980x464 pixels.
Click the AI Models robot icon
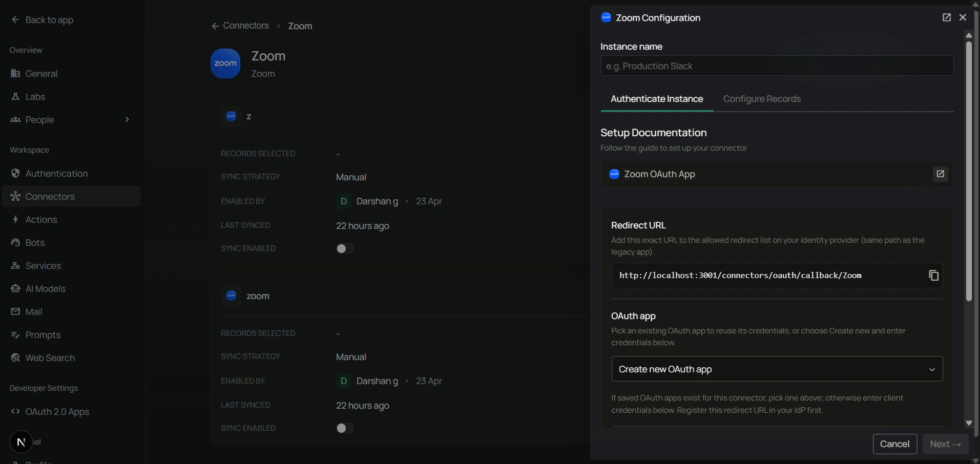(x=15, y=288)
